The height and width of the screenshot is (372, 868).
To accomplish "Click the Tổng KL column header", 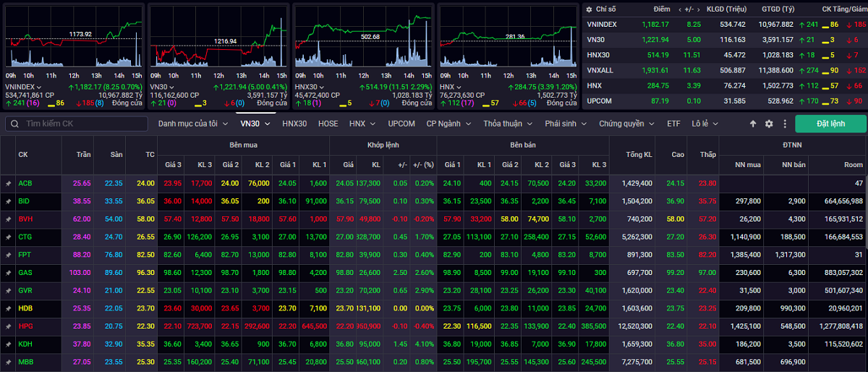I will [638, 154].
